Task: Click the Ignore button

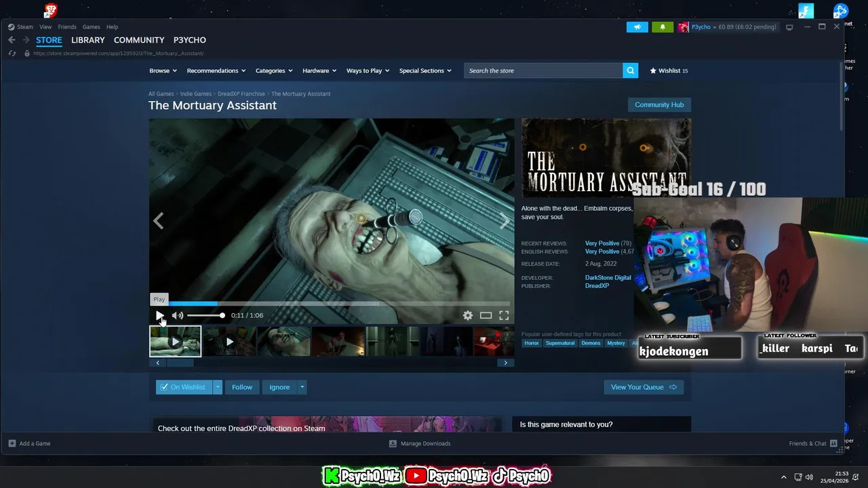Action: point(279,387)
